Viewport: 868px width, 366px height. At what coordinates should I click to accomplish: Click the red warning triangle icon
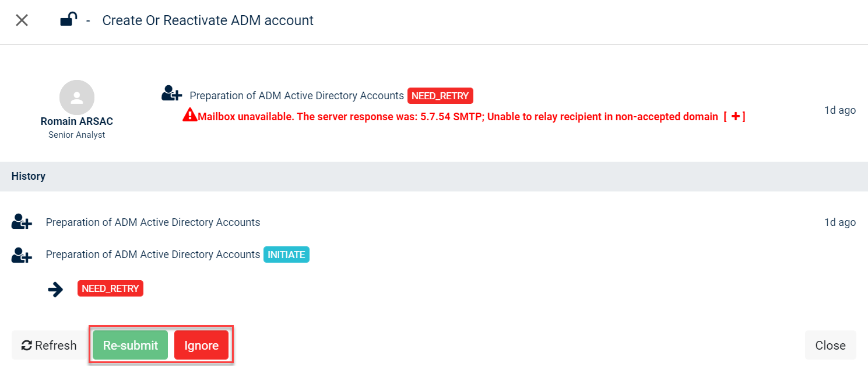[190, 115]
